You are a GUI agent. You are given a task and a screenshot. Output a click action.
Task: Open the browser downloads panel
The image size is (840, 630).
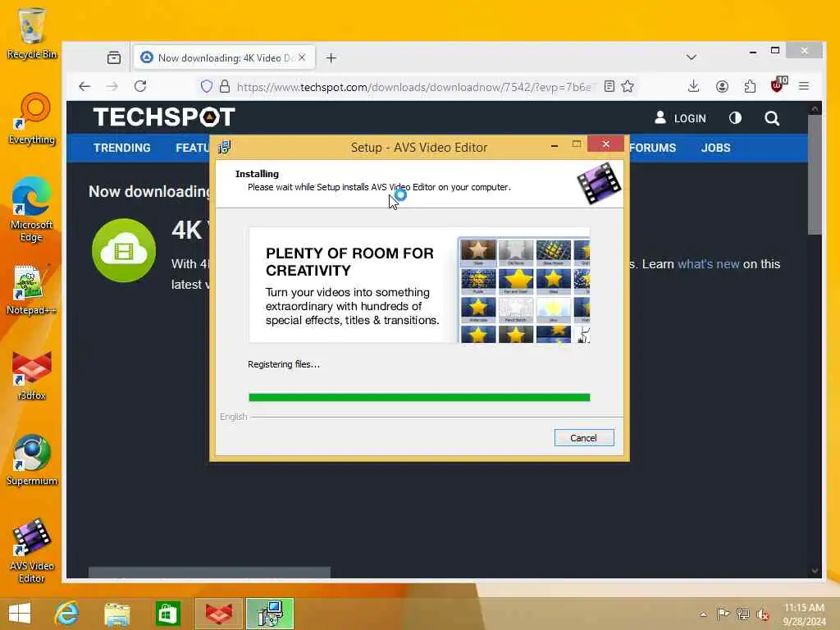(694, 86)
